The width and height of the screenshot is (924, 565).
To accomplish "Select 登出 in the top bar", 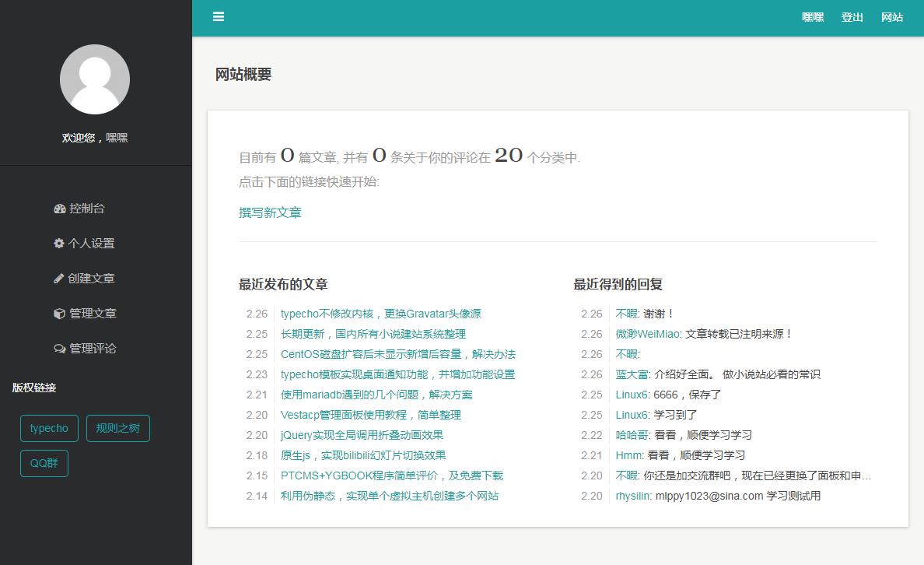I will coord(852,17).
